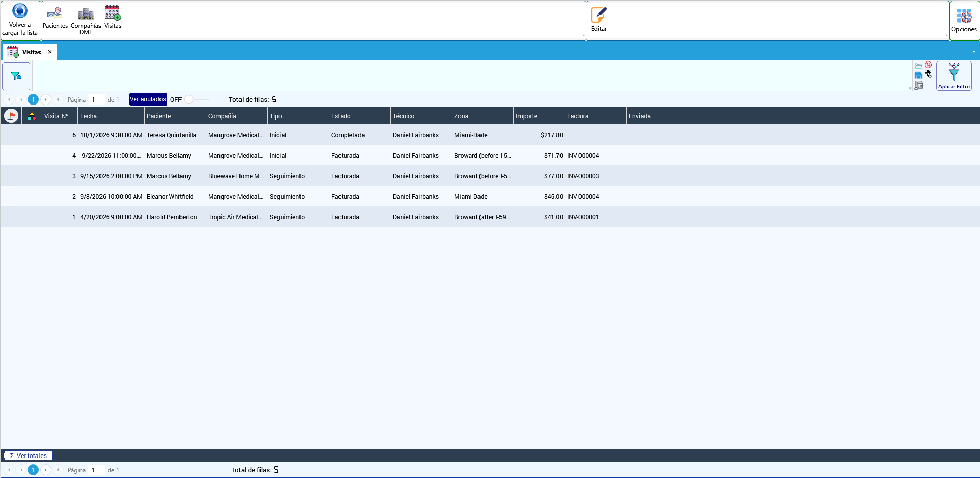This screenshot has height=478, width=980.
Task: Go to next page in top pager
Action: pyautogui.click(x=46, y=99)
